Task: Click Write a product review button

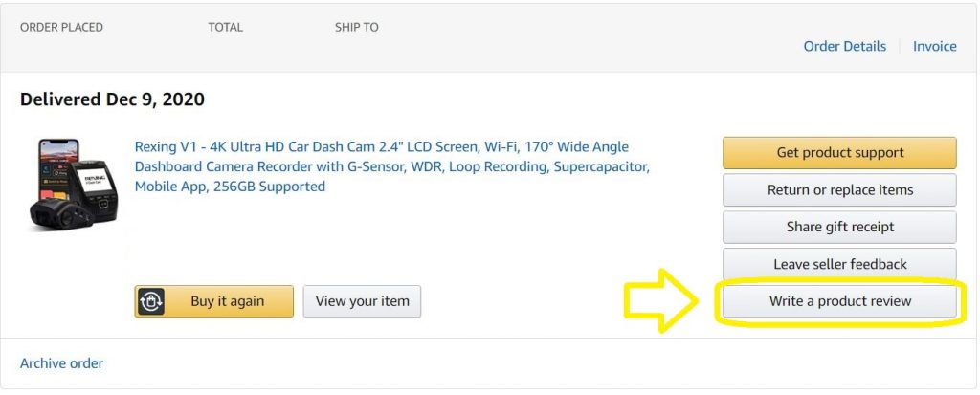Action: pyautogui.click(x=839, y=301)
